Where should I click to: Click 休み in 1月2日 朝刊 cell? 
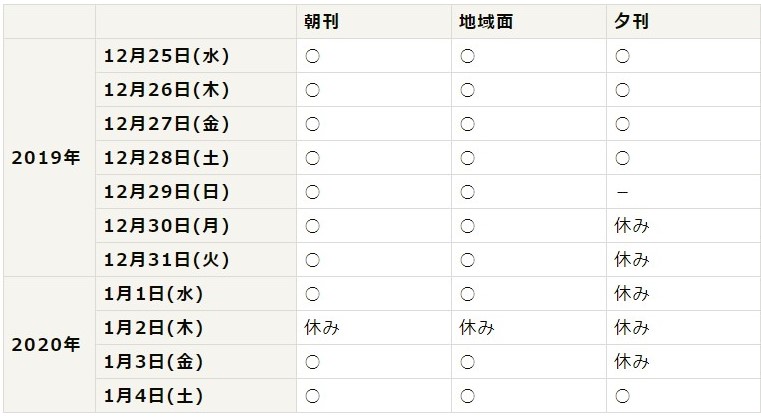(x=322, y=327)
